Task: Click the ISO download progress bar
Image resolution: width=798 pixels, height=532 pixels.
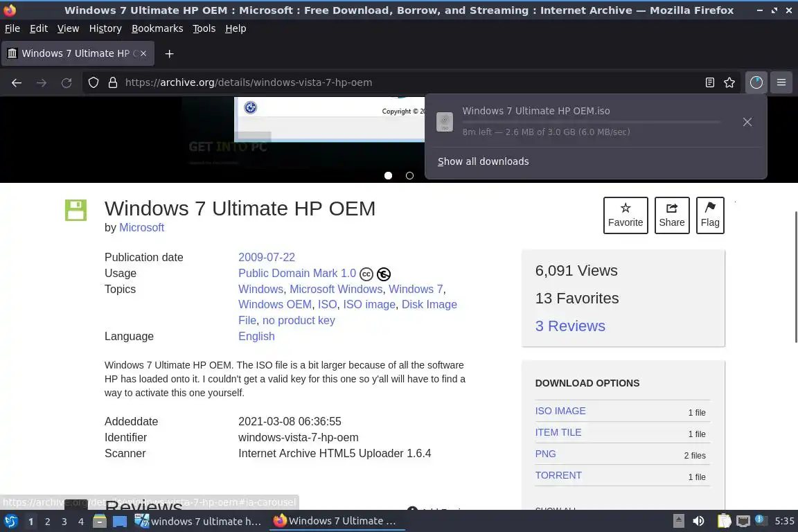Action: (592, 122)
